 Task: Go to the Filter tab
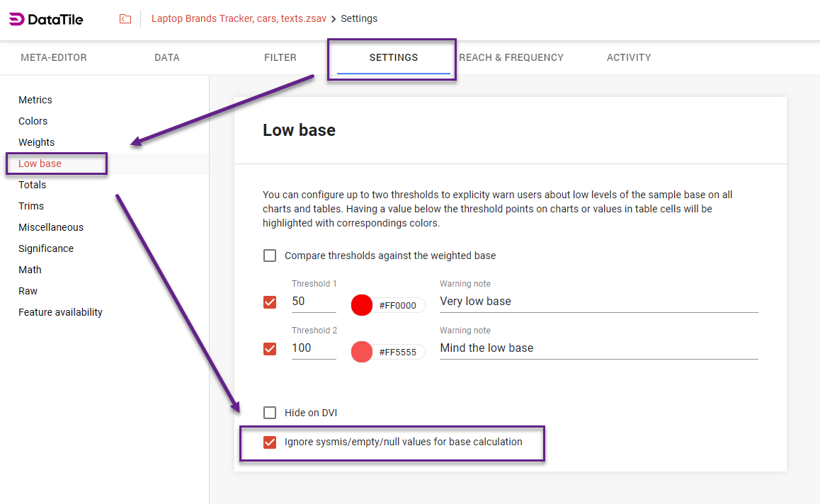pos(280,57)
